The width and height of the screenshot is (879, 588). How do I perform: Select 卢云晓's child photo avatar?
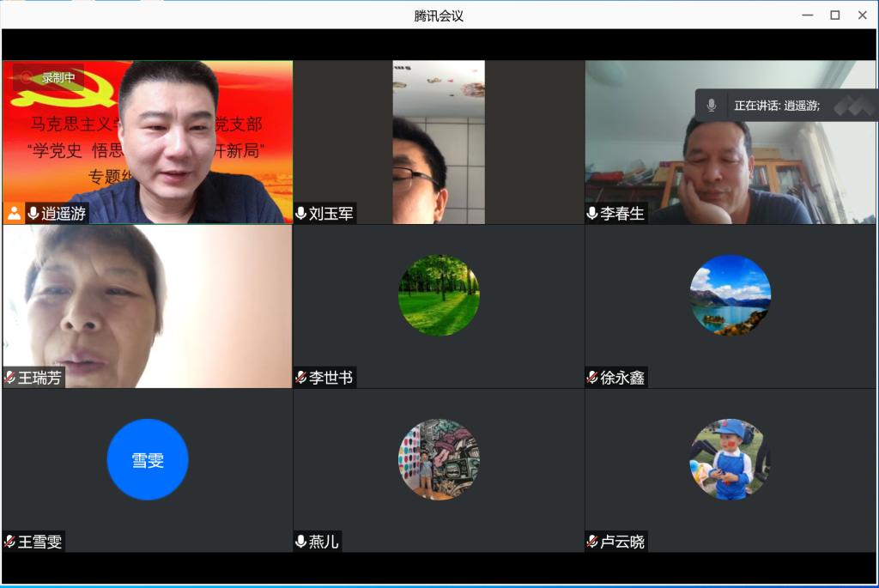pos(730,459)
